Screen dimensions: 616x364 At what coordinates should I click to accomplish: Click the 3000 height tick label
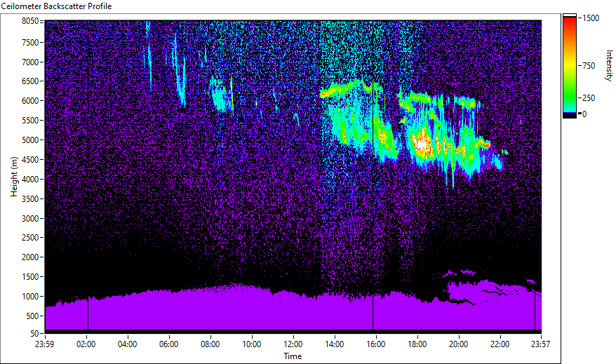click(30, 219)
